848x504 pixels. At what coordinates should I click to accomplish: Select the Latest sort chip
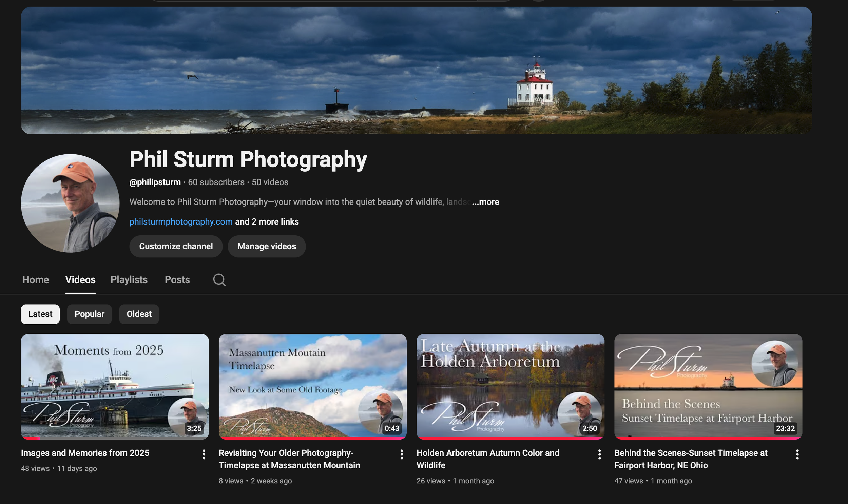point(40,314)
